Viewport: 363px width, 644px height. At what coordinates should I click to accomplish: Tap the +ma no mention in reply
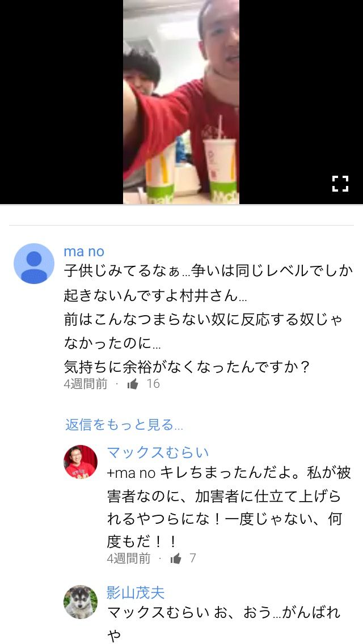tap(131, 473)
